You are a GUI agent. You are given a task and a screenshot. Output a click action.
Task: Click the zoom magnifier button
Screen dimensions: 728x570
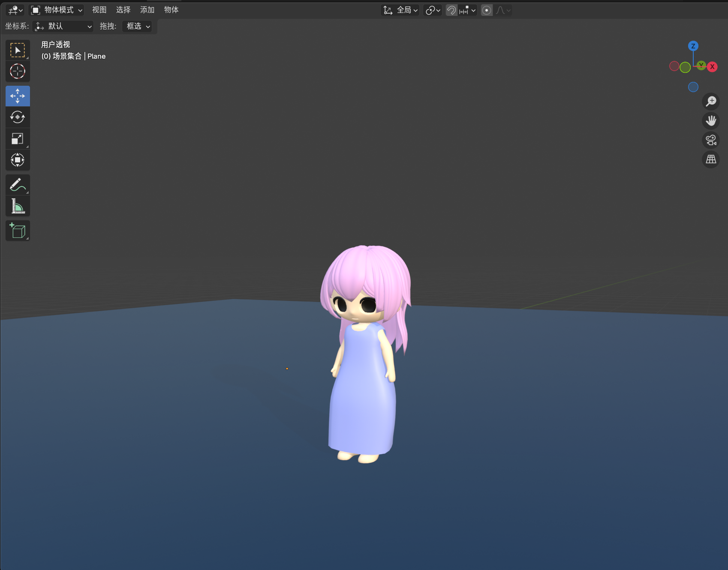[711, 102]
